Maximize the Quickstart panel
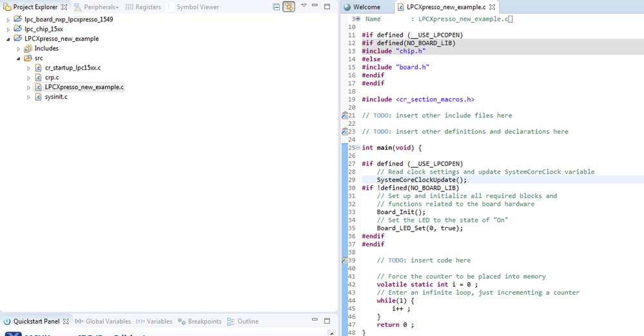 pyautogui.click(x=327, y=321)
